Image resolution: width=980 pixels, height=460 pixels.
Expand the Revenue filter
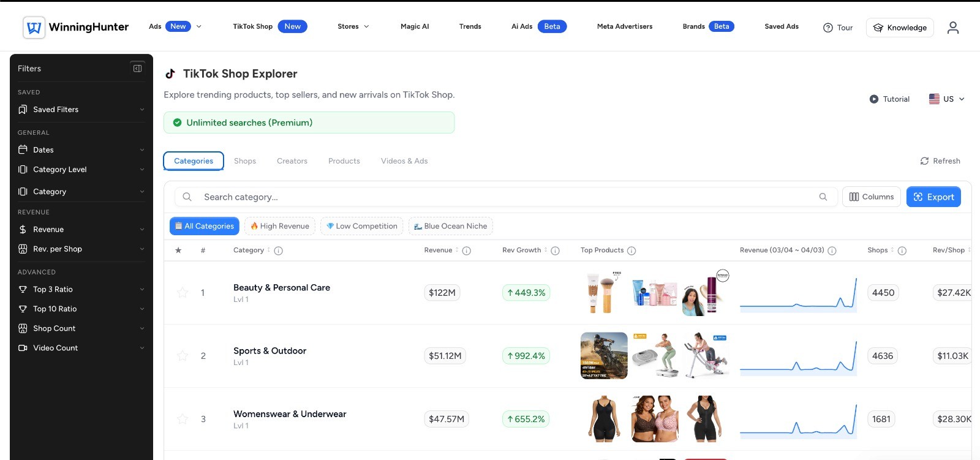point(81,230)
